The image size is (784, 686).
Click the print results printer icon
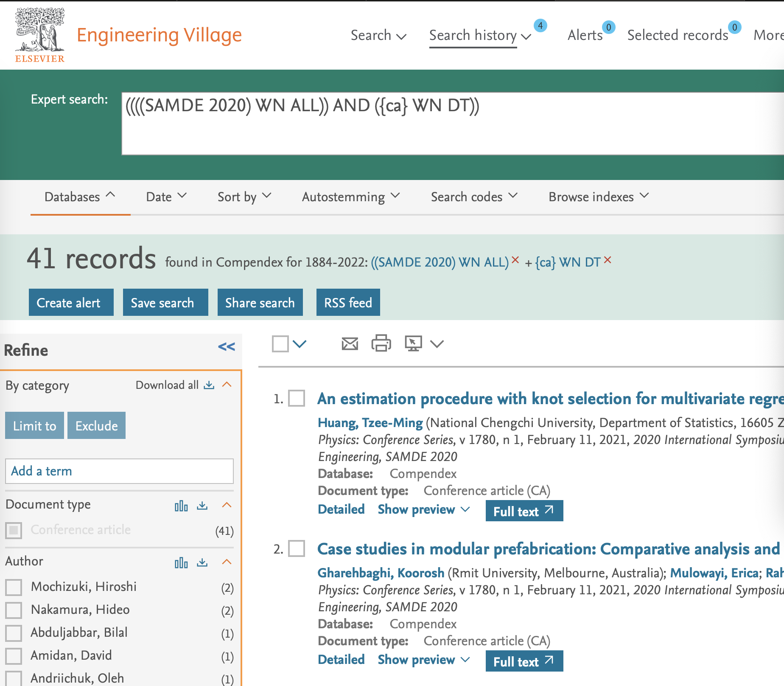381,343
